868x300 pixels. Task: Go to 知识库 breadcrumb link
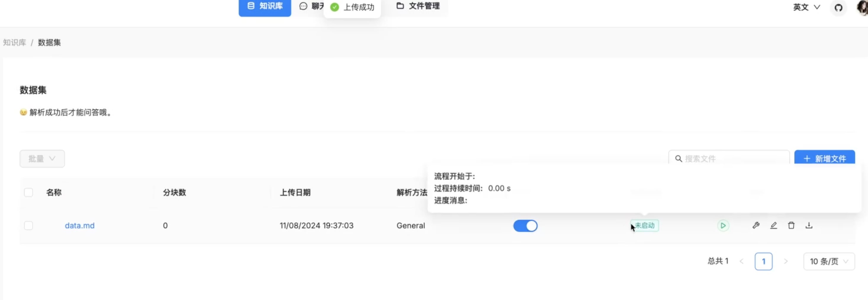coord(15,42)
